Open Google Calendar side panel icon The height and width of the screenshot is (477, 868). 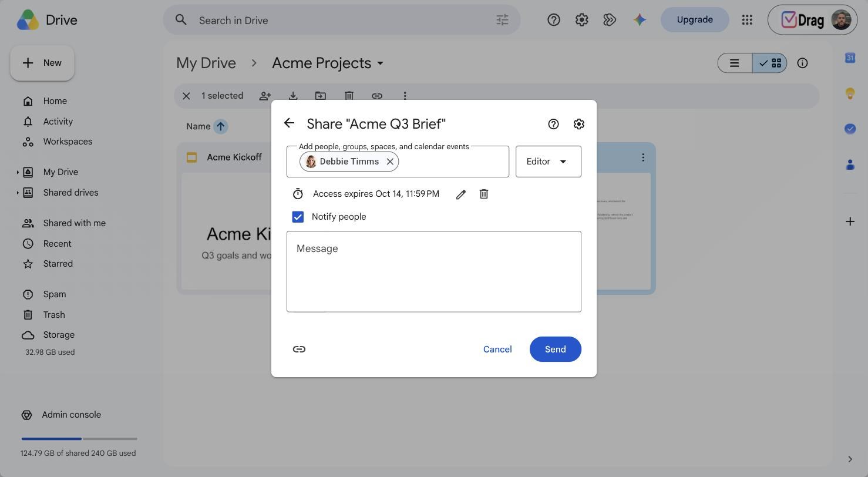coord(850,58)
